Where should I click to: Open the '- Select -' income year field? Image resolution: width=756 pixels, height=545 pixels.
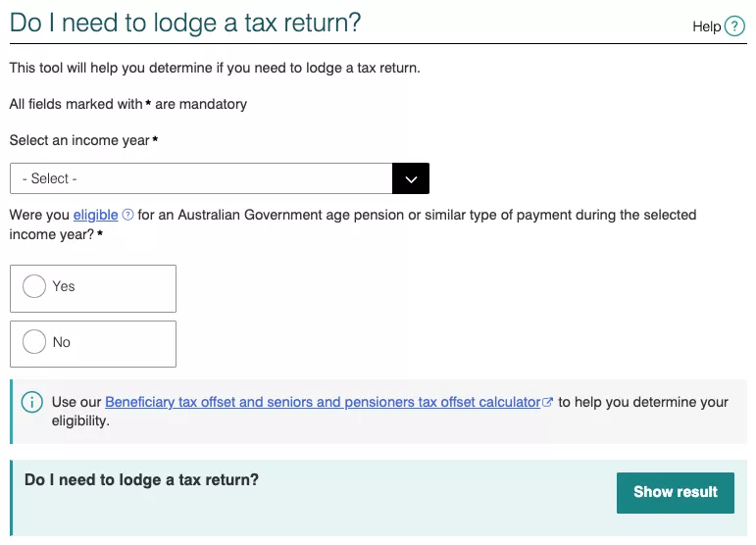(x=201, y=178)
